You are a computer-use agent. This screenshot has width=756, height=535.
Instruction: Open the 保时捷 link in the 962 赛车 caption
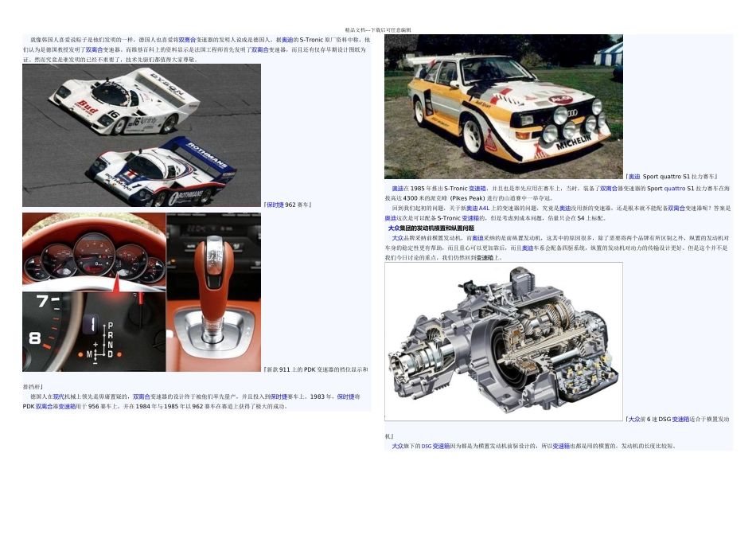point(275,205)
